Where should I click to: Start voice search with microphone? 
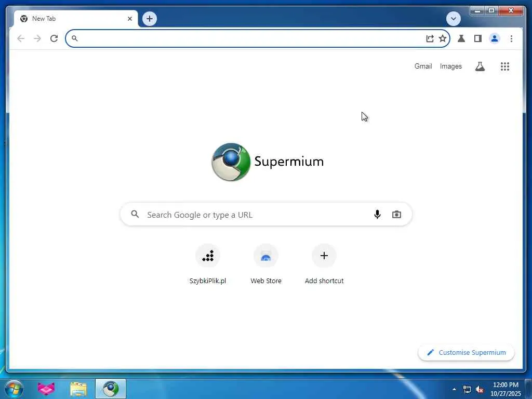tap(377, 215)
